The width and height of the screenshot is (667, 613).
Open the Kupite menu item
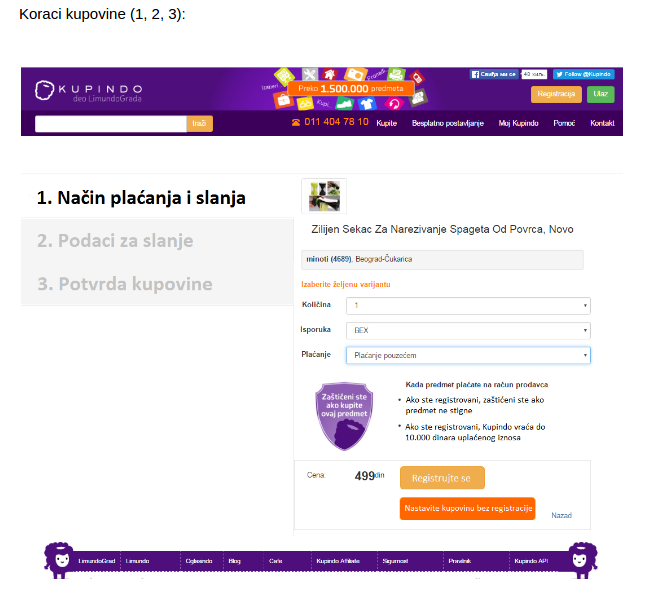386,123
